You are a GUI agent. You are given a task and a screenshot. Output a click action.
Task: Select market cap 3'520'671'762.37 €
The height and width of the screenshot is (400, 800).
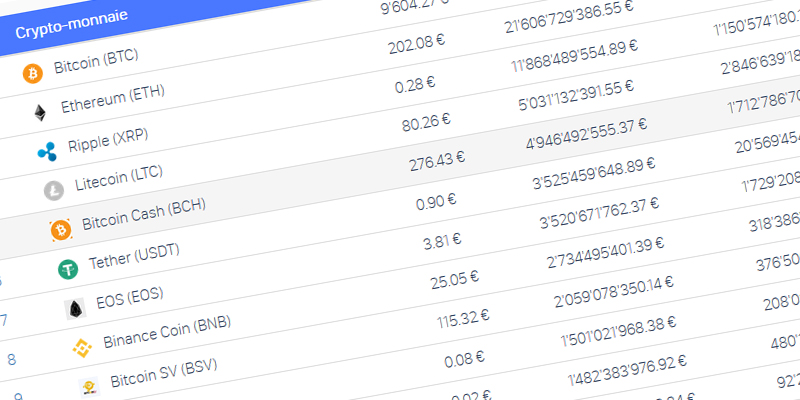tap(599, 214)
